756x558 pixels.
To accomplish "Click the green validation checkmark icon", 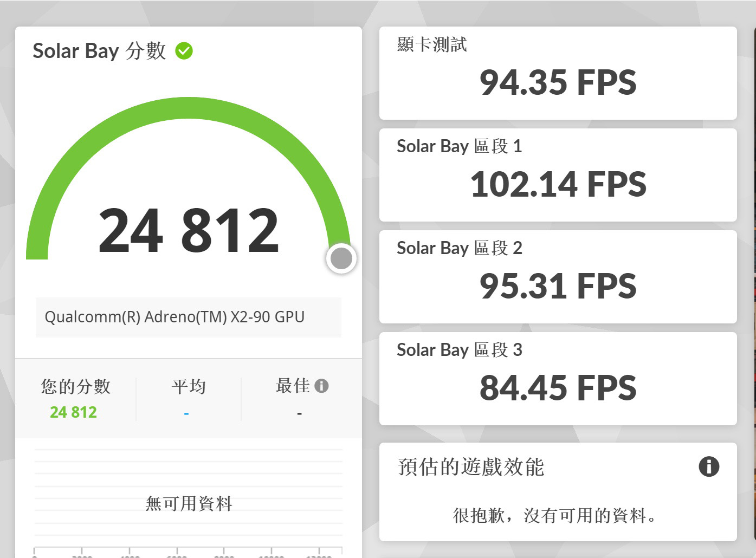I will 184,51.
